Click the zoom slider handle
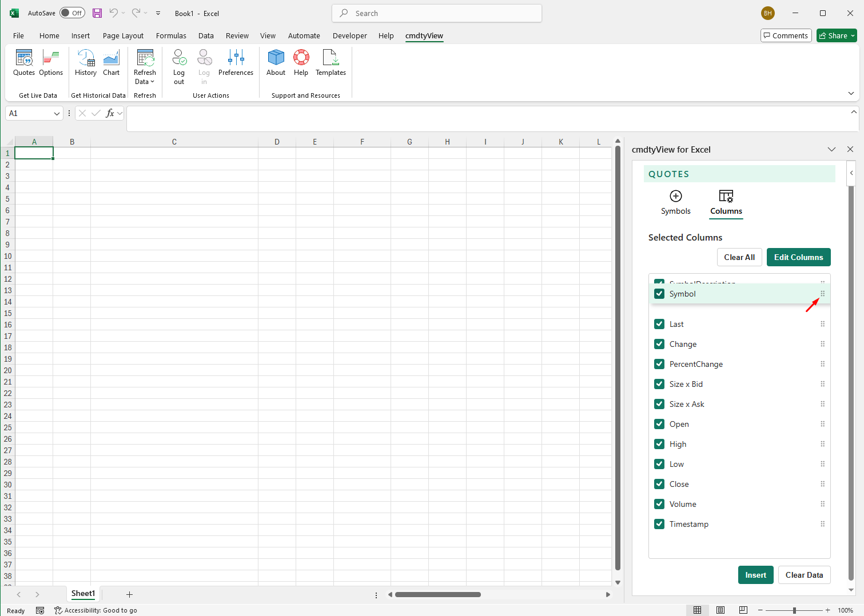The height and width of the screenshot is (616, 864). pyautogui.click(x=794, y=610)
